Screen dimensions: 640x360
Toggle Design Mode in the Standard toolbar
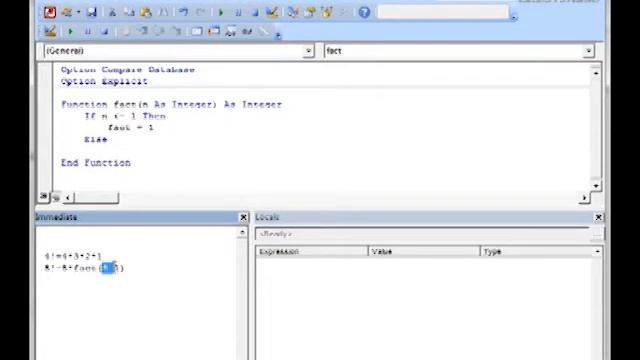click(272, 12)
